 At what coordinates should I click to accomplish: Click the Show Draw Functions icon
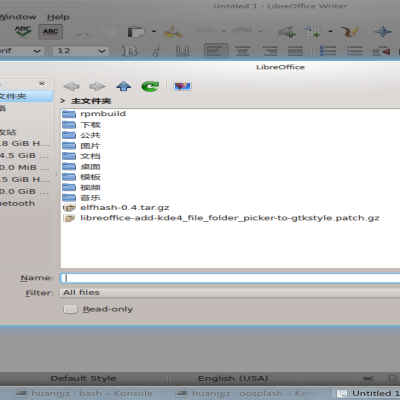350,32
